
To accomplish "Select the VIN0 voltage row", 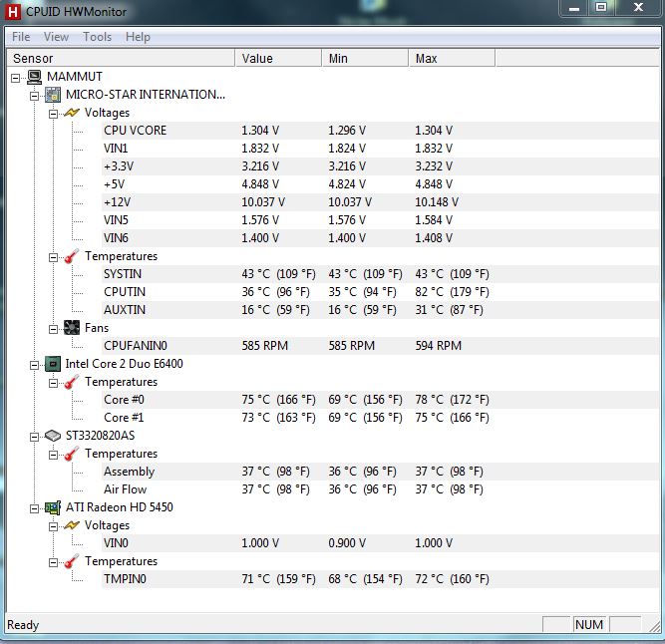I will coord(381,543).
